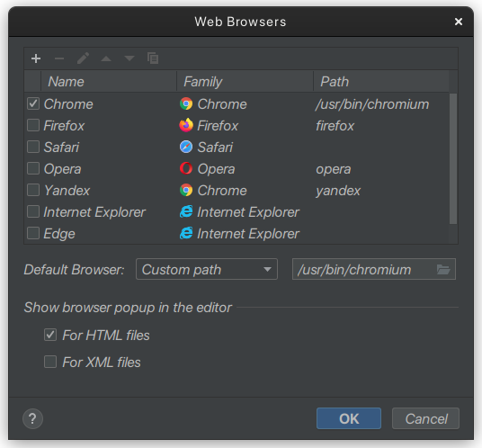The height and width of the screenshot is (448, 482).
Task: Click the IE icon in the Edge row
Action: pyautogui.click(x=186, y=233)
